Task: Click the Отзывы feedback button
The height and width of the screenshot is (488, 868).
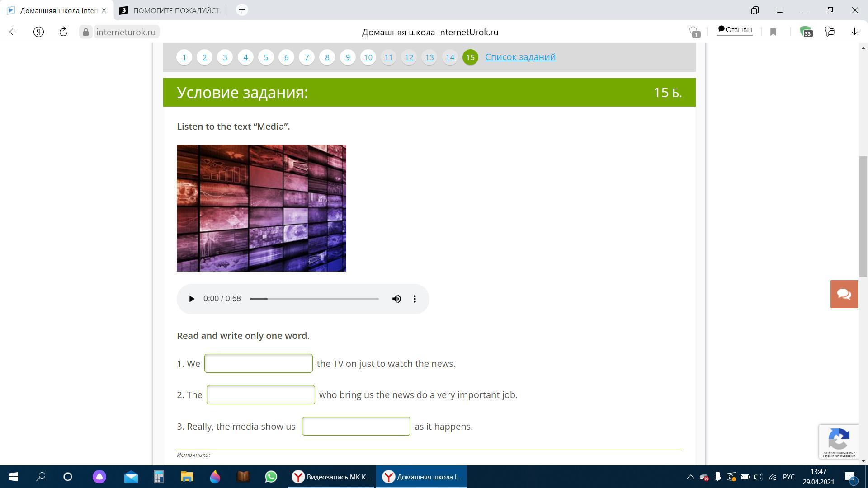Action: click(735, 30)
